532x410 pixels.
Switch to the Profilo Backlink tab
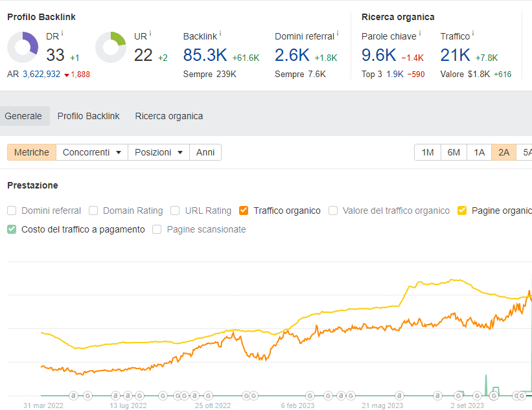pyautogui.click(x=88, y=116)
